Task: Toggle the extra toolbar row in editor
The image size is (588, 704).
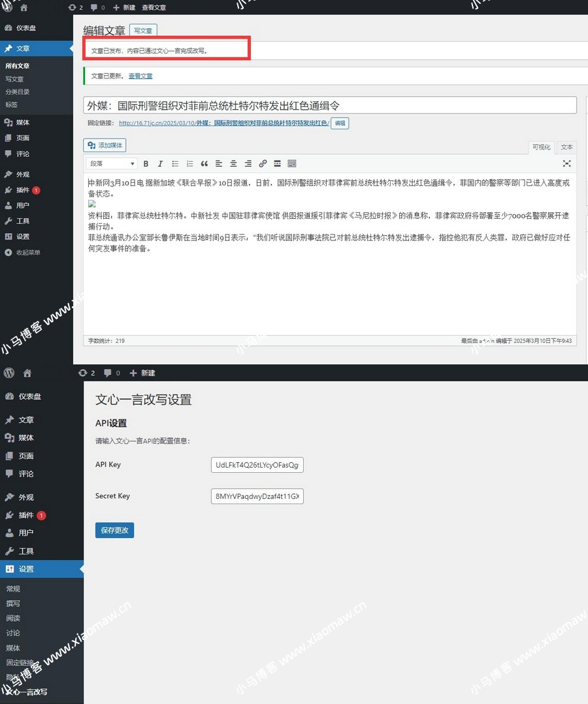Action: tap(292, 164)
